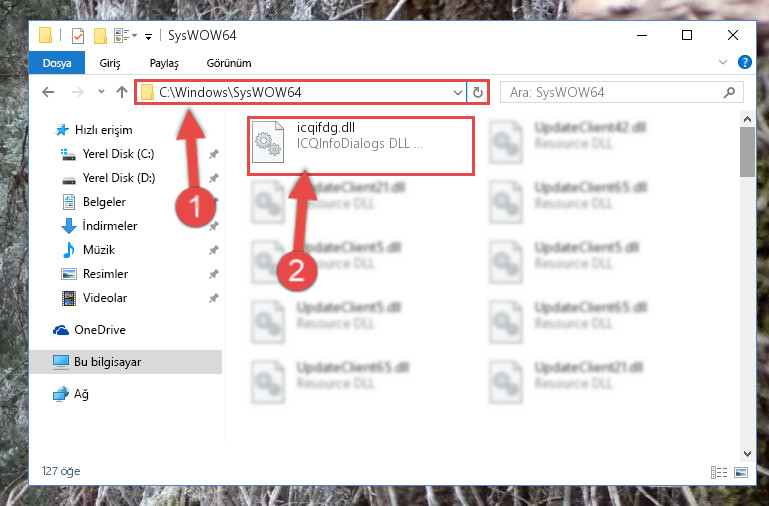Go up one folder level
Image resolution: width=769 pixels, height=506 pixels.
(x=122, y=92)
